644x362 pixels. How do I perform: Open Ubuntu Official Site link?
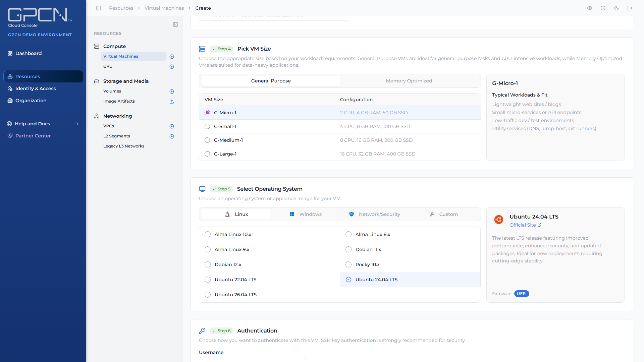[x=525, y=225]
